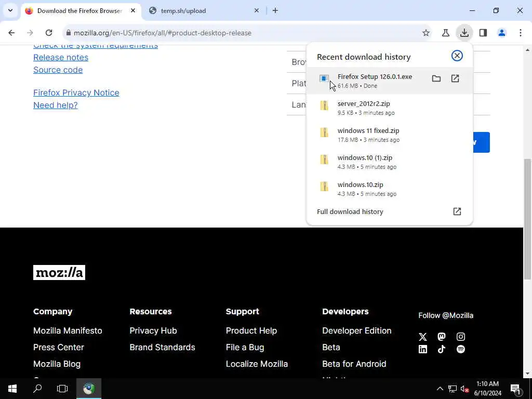Viewport: 532px width, 399px height.
Task: Open the Beta footer link
Action: tap(331, 347)
